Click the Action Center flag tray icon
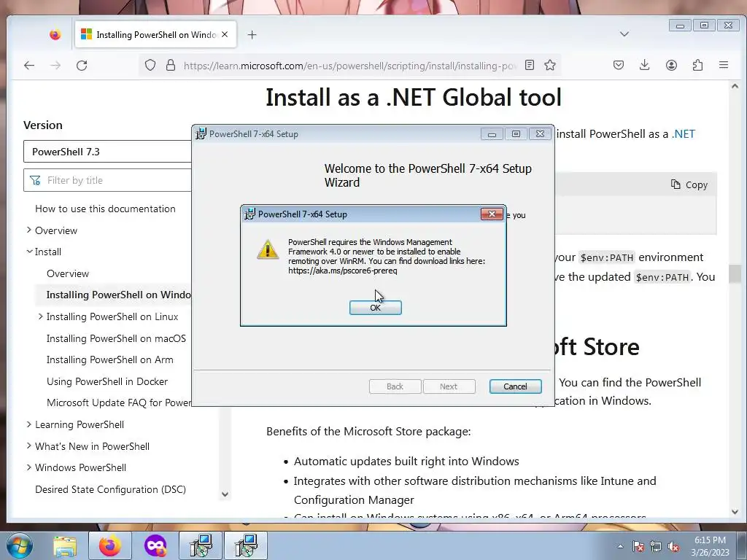The width and height of the screenshot is (747, 560). point(638,547)
